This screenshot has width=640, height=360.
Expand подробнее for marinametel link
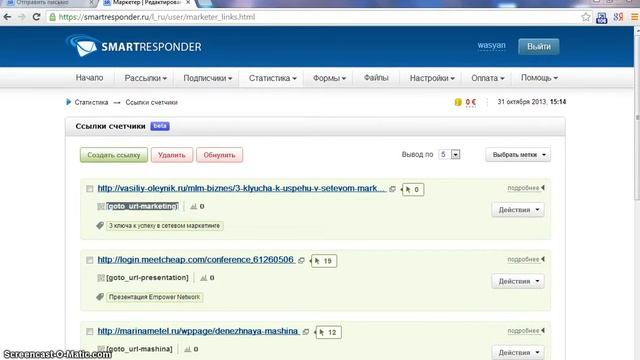[x=526, y=331]
